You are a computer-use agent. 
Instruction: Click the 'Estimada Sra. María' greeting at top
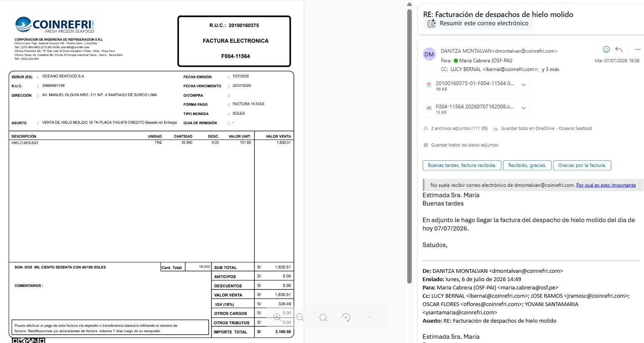pyautogui.click(x=451, y=195)
